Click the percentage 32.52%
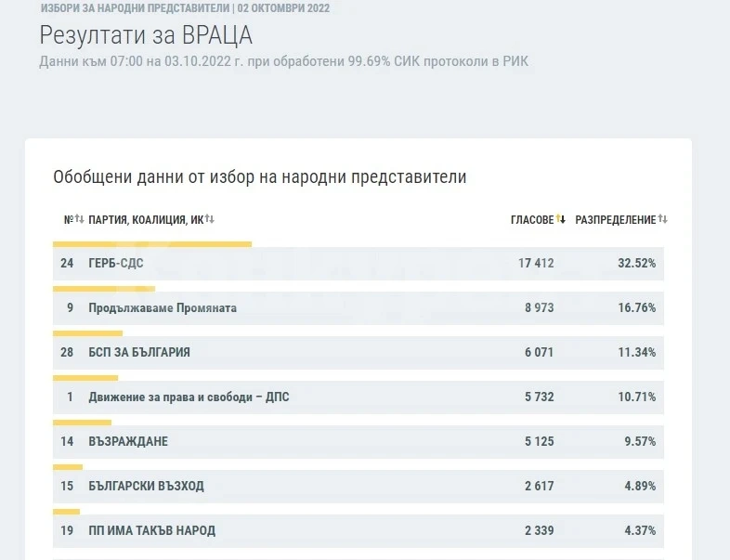Image resolution: width=730 pixels, height=560 pixels. click(x=637, y=263)
